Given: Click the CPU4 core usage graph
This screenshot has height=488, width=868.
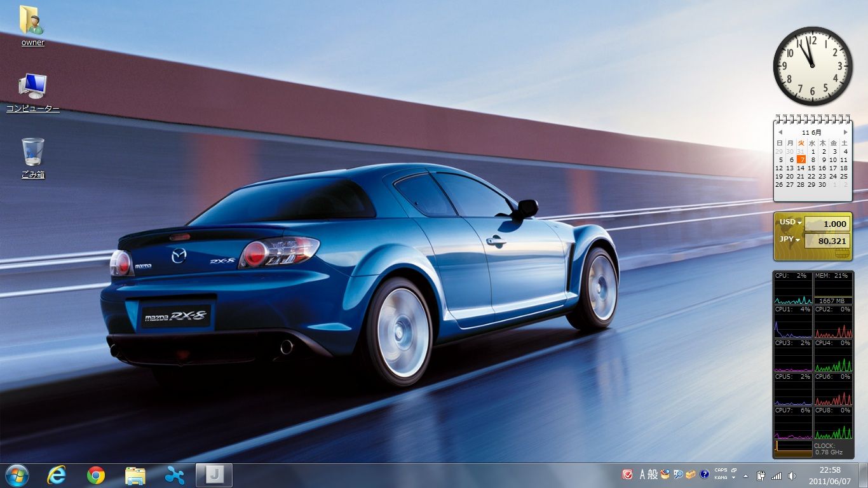Looking at the screenshot, I should click(833, 356).
